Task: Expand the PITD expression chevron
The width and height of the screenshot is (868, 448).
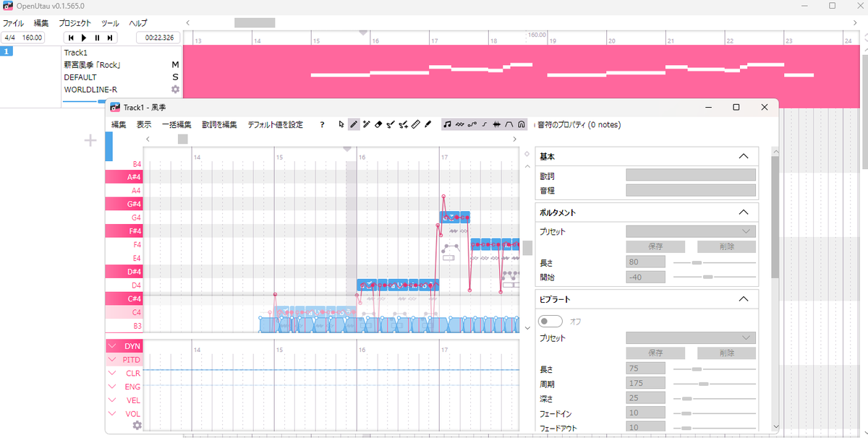Action: pyautogui.click(x=112, y=360)
